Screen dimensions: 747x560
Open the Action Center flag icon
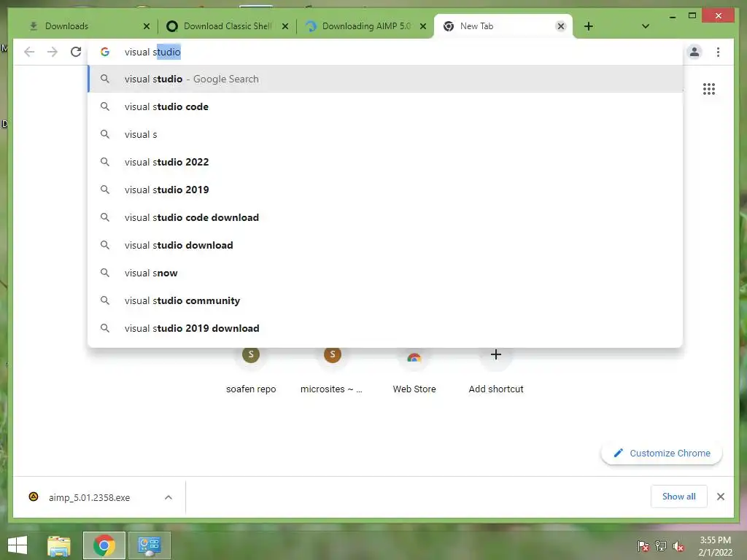coord(643,546)
